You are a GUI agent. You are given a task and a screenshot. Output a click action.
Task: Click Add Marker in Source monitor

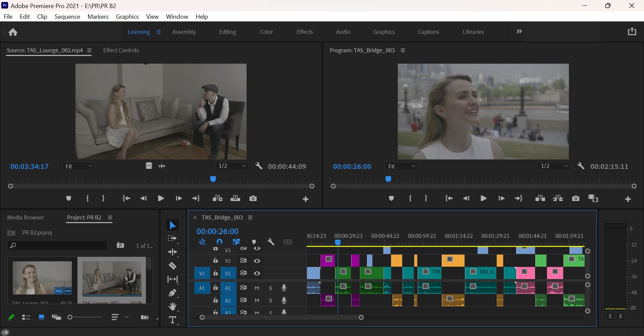point(68,198)
